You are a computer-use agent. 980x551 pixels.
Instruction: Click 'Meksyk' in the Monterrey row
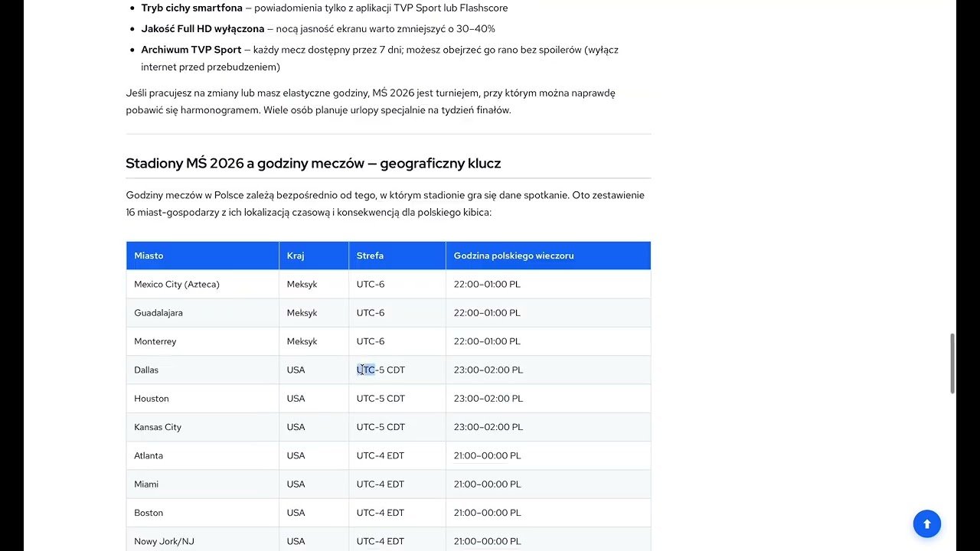(x=302, y=341)
